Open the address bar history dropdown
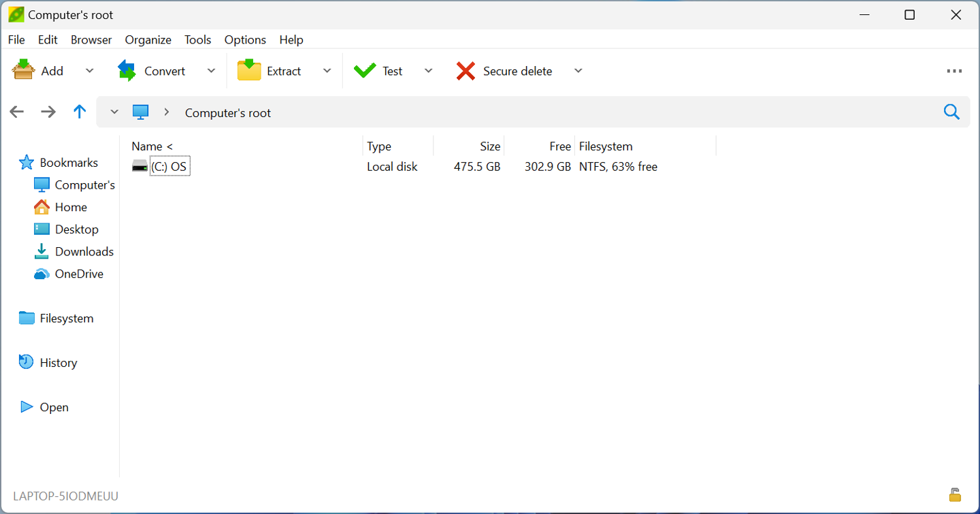 tap(114, 112)
